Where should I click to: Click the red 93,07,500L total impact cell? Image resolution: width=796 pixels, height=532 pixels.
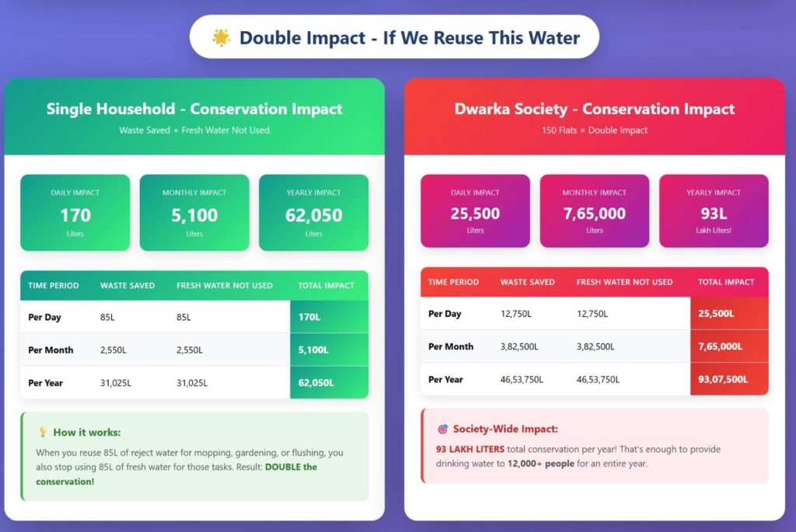(x=723, y=380)
